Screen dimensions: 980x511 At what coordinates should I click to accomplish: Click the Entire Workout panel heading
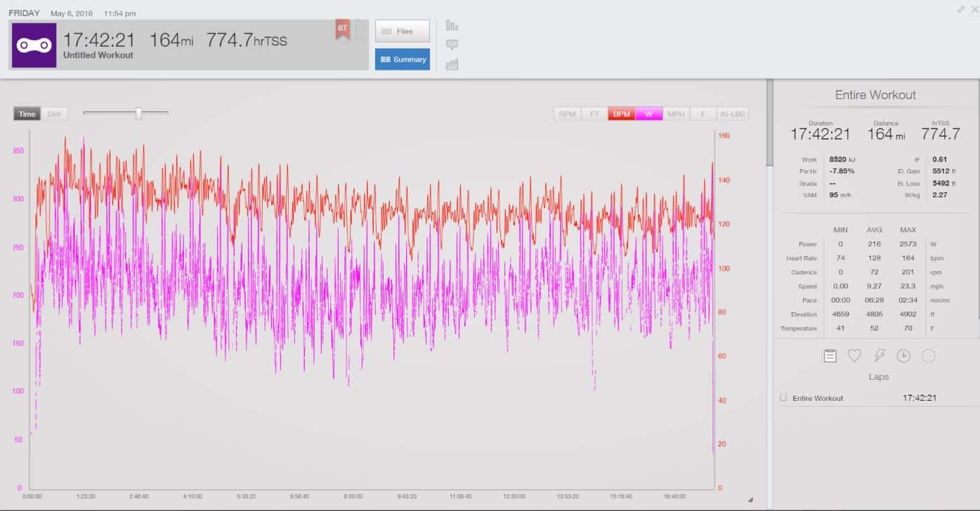pos(875,95)
